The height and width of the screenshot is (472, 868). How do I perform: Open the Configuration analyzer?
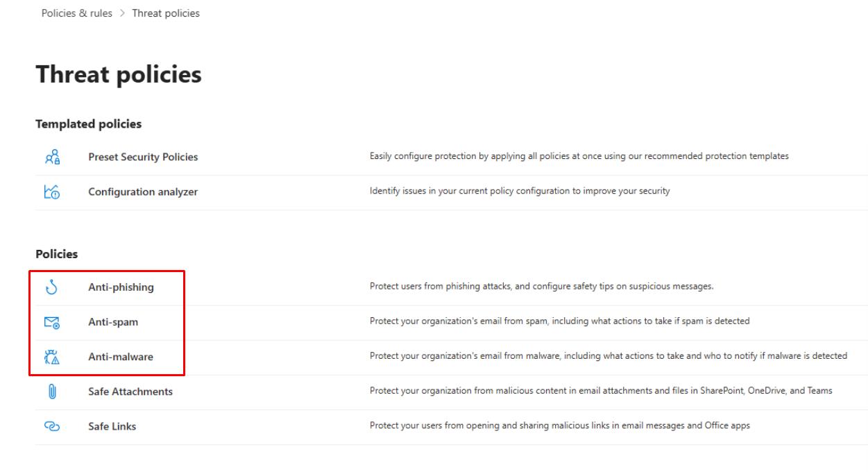click(x=143, y=192)
